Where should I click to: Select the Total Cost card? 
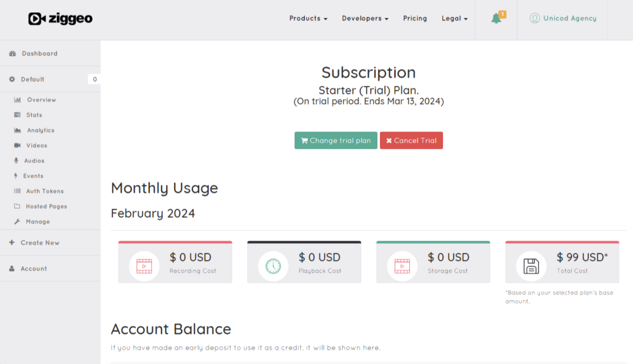[562, 262]
